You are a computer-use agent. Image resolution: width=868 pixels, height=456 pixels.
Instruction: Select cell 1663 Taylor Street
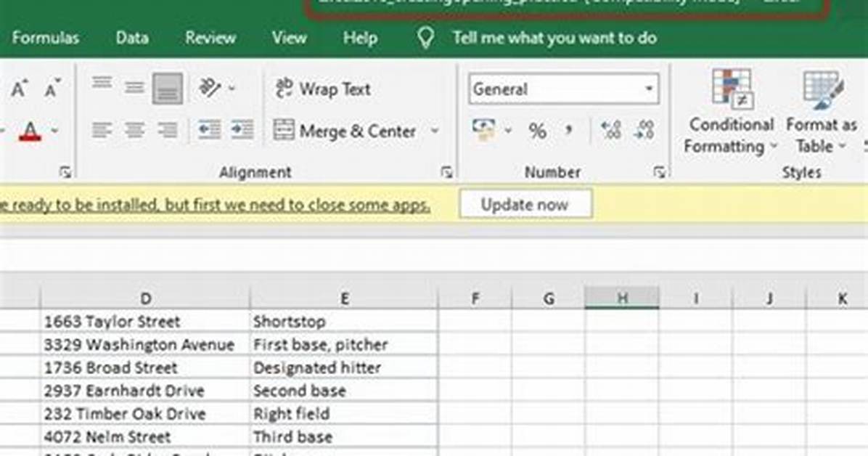click(146, 322)
